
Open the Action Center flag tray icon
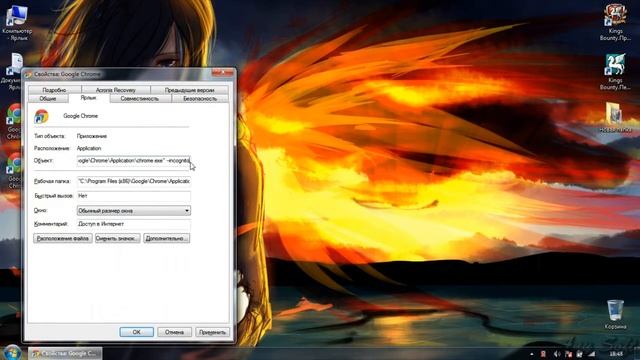[569, 354]
